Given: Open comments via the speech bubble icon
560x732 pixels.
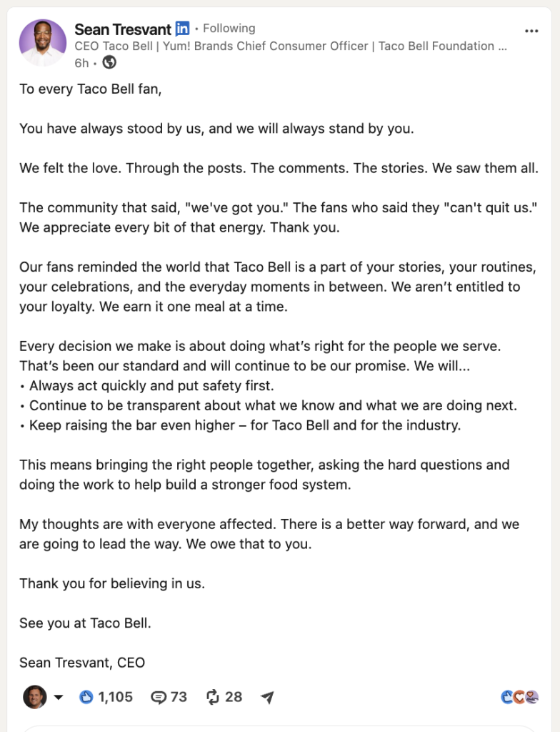Looking at the screenshot, I should click(159, 698).
